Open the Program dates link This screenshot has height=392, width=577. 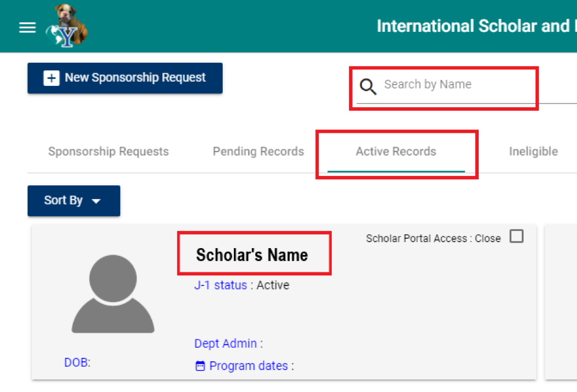[x=249, y=366]
